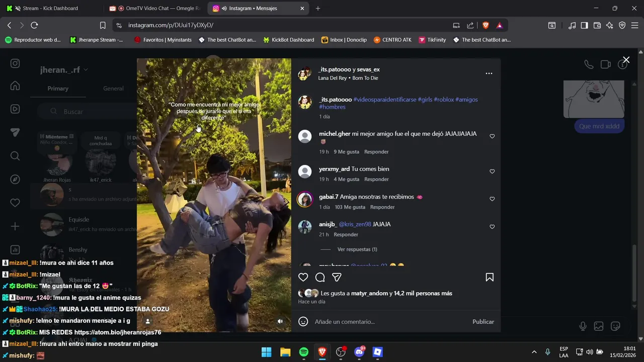This screenshot has height=362, width=644.
Task: Like the Instagram post with heart icon
Action: 303,277
